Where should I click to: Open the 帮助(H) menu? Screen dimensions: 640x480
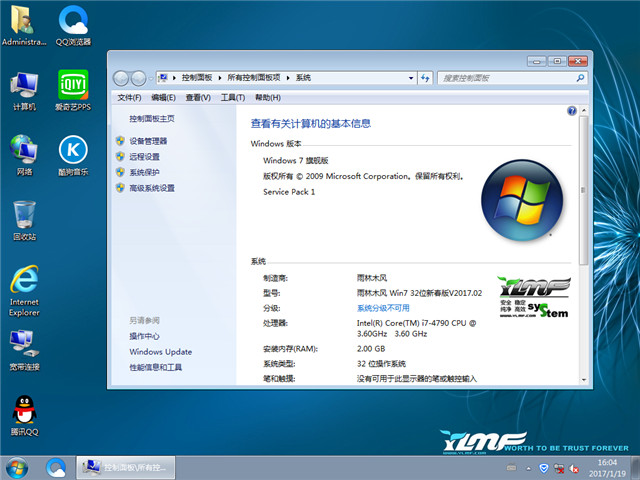click(268, 98)
